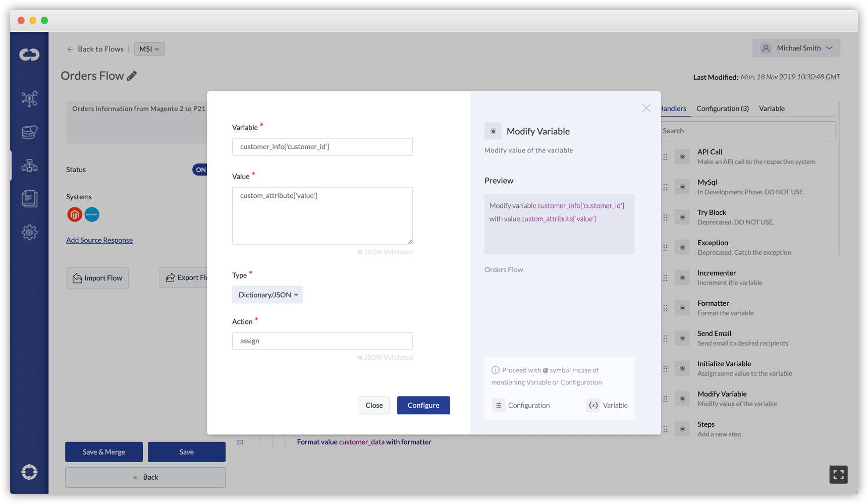Click the Import Flow button
Screen dimensions: 868x504
[97, 278]
